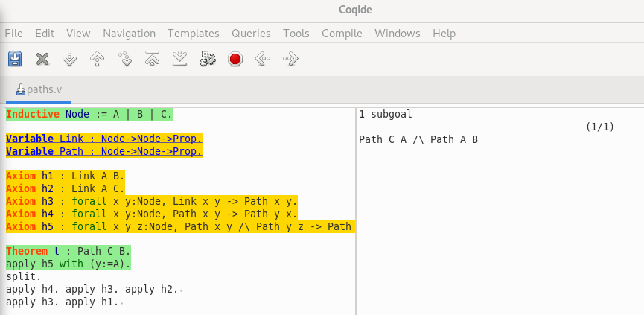
Task: Click the 'Axiom h1 : Link A B.' line
Action: click(66, 176)
